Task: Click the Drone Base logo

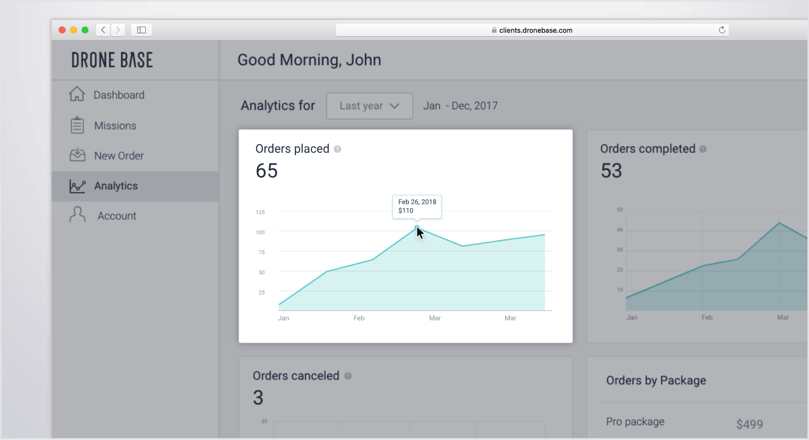Action: 112,60
